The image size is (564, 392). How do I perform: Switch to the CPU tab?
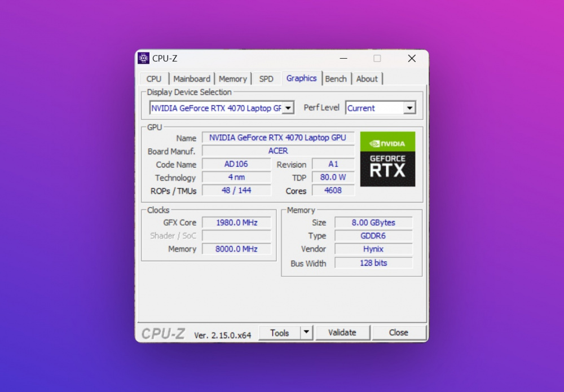click(154, 79)
